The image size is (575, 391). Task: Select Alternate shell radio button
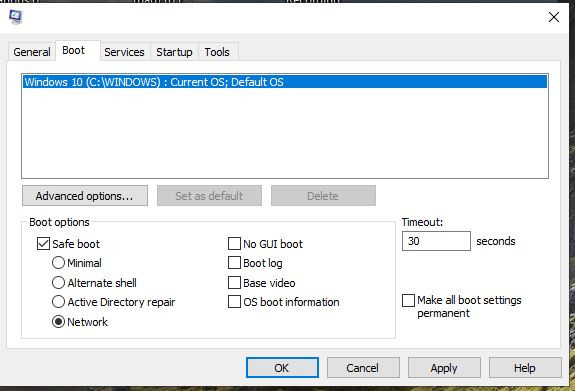click(58, 282)
